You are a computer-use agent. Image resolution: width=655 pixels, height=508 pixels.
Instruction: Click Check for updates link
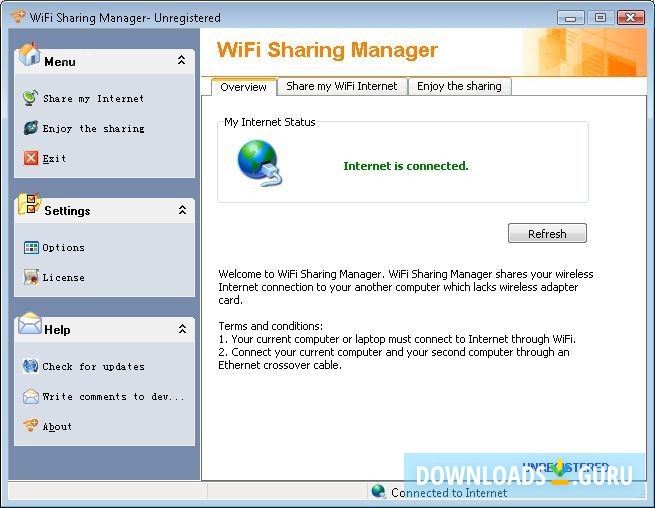pos(94,366)
